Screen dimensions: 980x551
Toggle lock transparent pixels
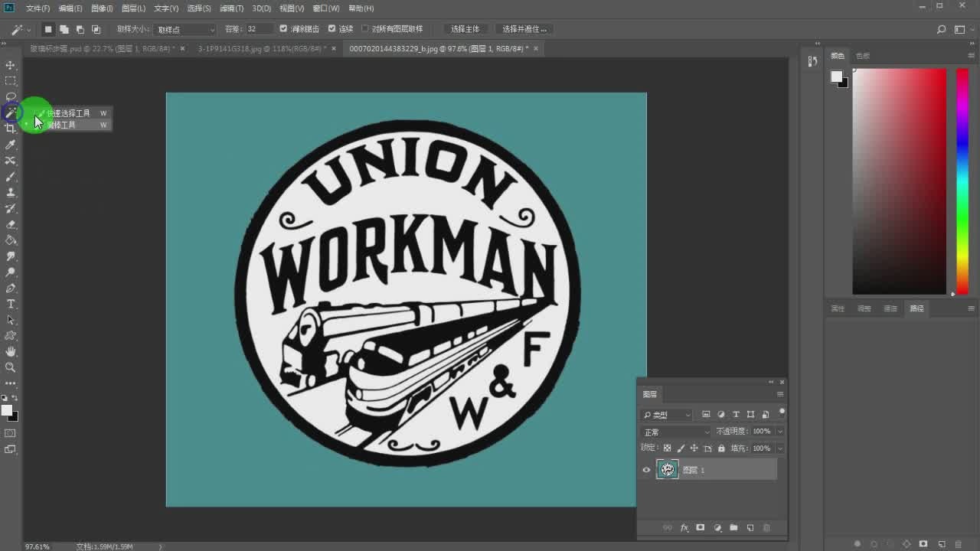point(667,448)
